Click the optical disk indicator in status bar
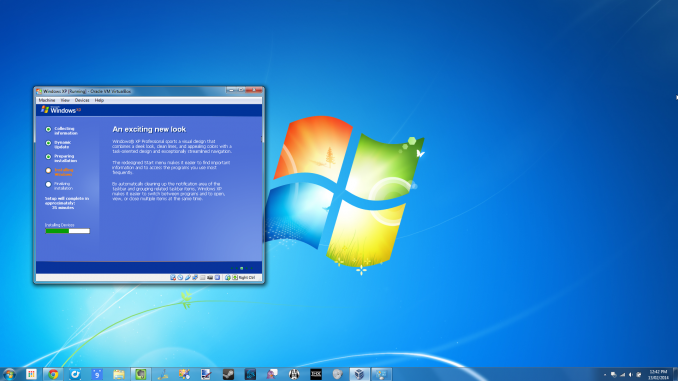This screenshot has height=381, width=678. coord(180,278)
